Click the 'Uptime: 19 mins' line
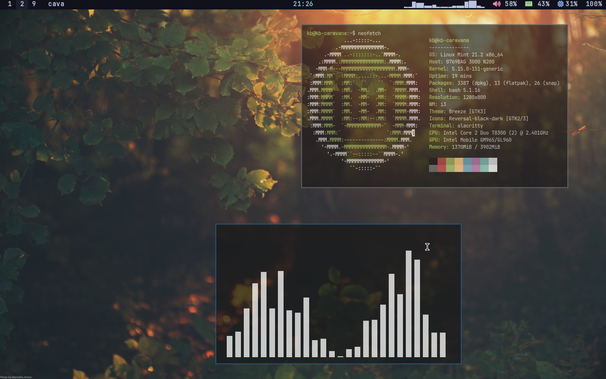The width and height of the screenshot is (606, 379). tap(450, 76)
